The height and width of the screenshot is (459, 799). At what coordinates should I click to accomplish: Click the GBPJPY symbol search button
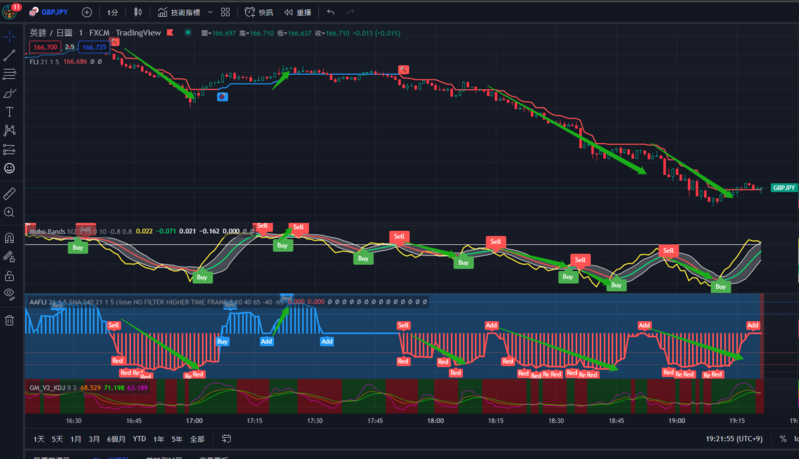[48, 12]
